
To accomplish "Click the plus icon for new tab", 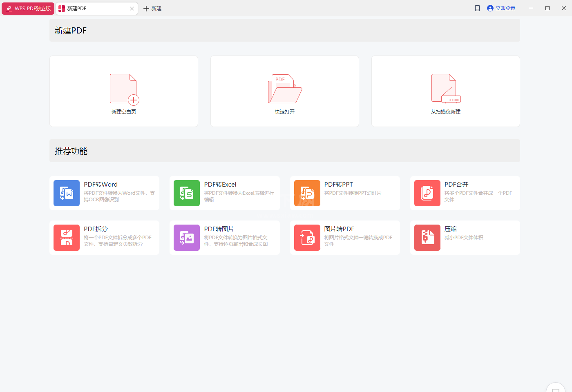I will coord(146,9).
